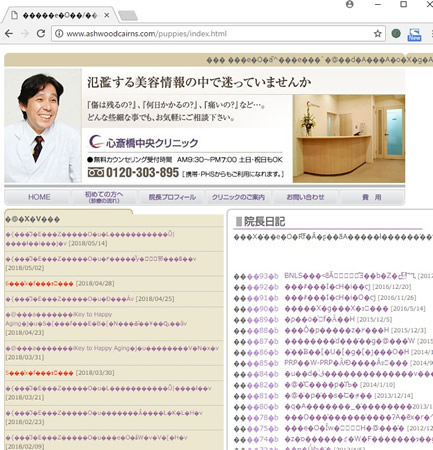This screenshot has width=433, height=450.
Task: Open the 費用 navigation button
Action: tap(372, 197)
